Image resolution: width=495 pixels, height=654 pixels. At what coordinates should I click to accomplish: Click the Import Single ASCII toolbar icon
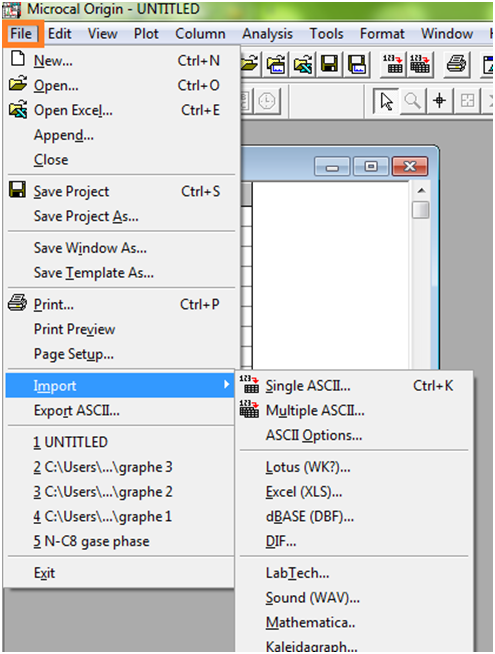pyautogui.click(x=393, y=64)
